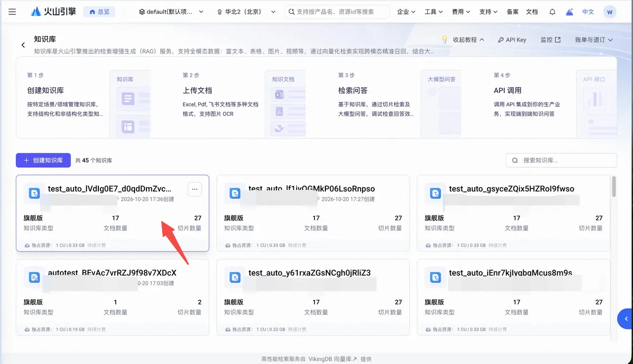Viewport: 633px width, 364px height.
Task: Select the 检索问答 tutorial step title
Action: tap(353, 91)
